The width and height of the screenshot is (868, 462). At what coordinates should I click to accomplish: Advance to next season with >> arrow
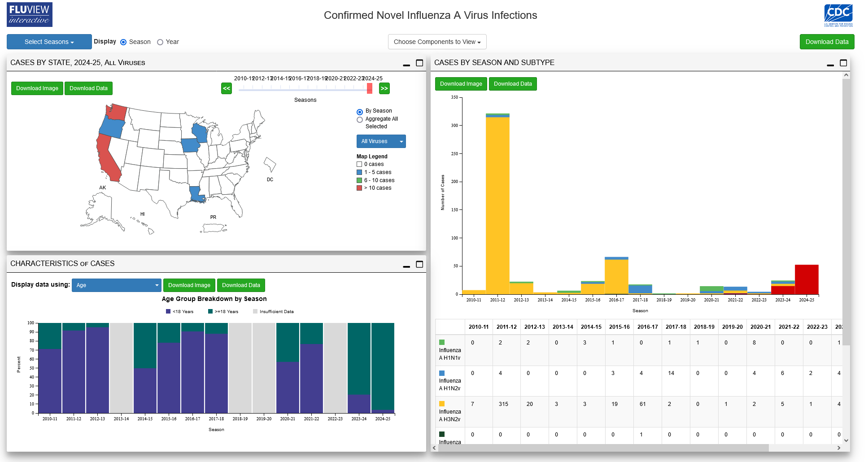[384, 88]
